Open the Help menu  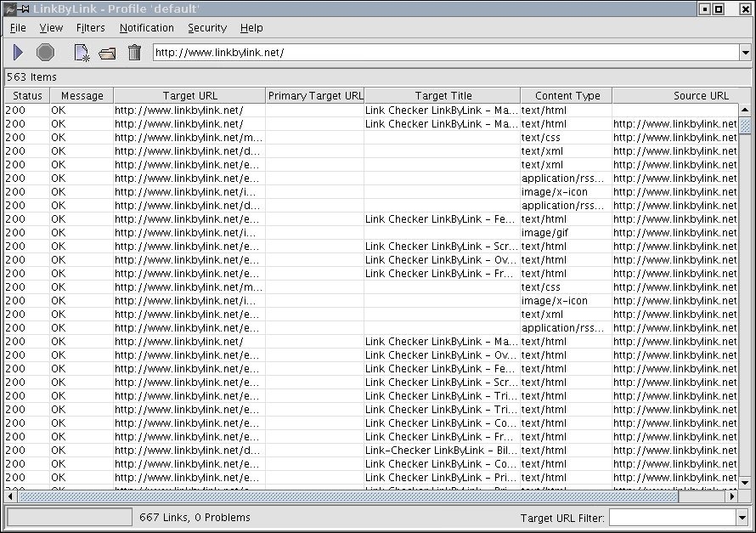(x=251, y=28)
